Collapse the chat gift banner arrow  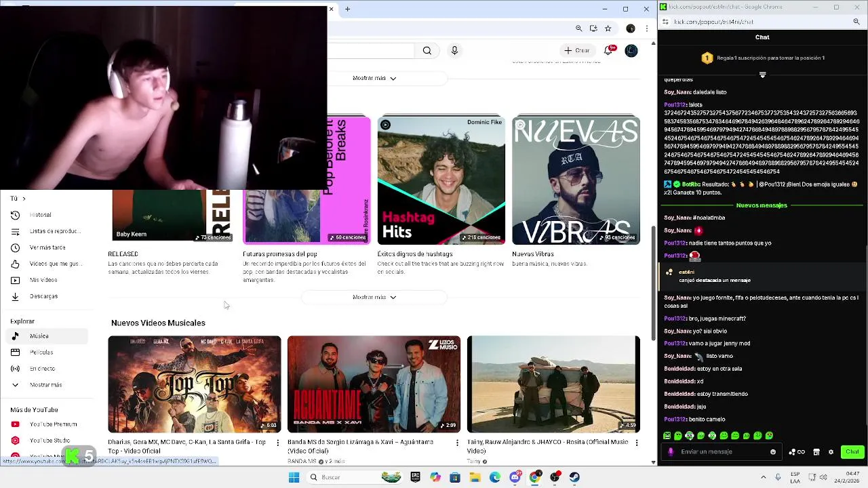pos(762,75)
